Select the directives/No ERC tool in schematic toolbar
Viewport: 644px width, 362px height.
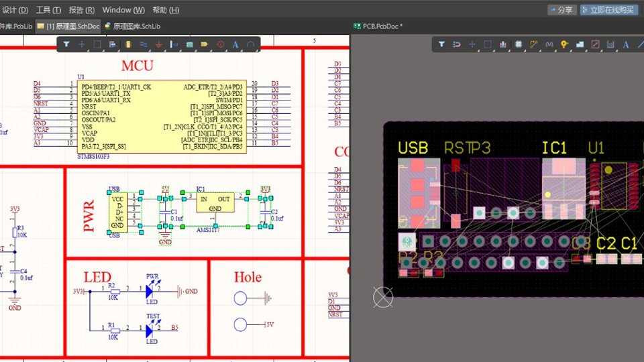coord(221,44)
